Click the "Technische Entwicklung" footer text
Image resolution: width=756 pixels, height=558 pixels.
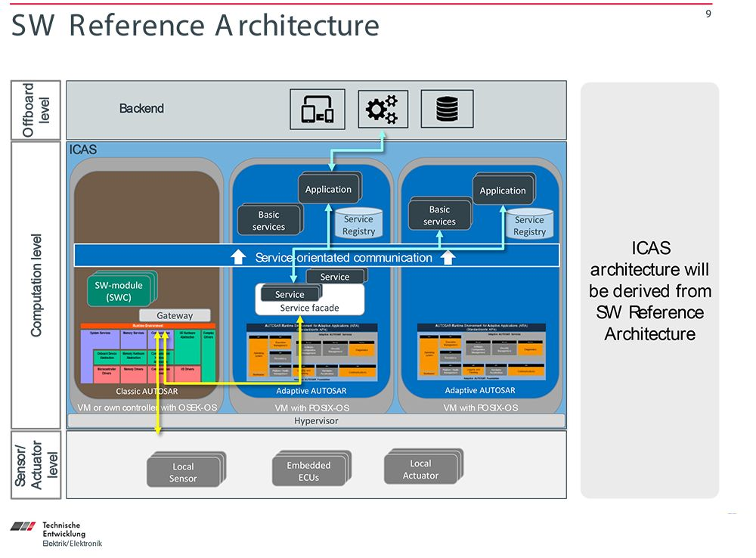[x=64, y=529]
